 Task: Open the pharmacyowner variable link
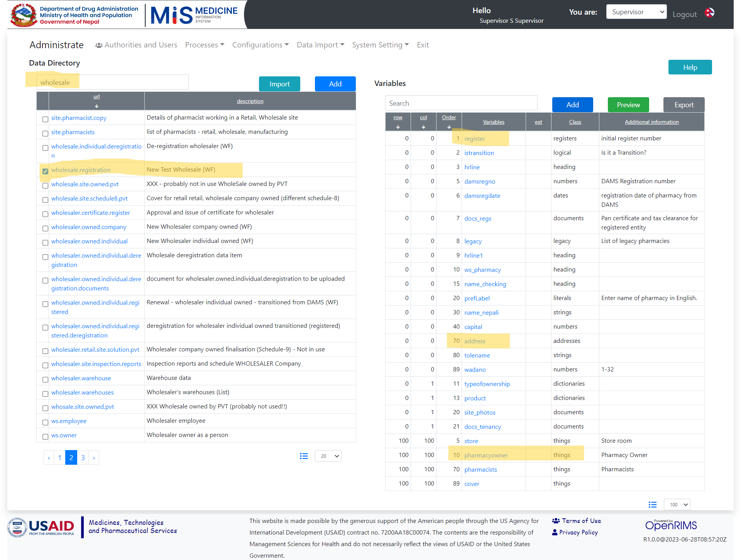point(486,455)
